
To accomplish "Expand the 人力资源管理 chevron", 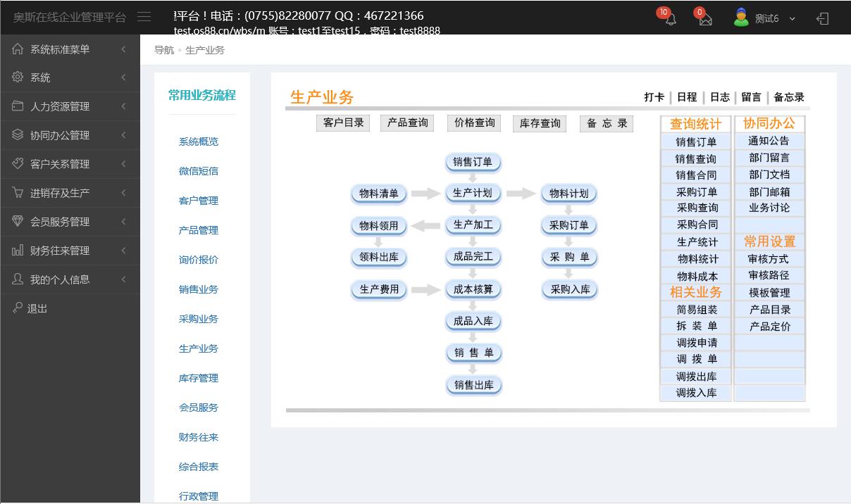I will (123, 106).
